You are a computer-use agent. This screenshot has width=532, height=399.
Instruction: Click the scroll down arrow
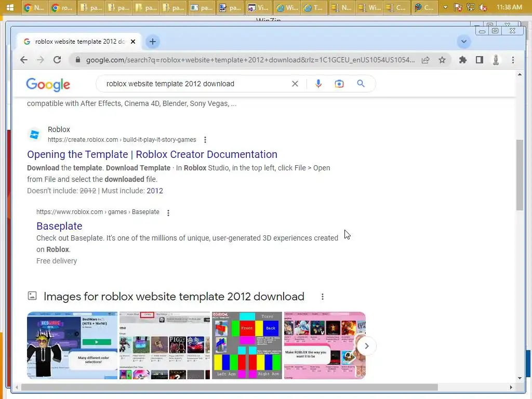(x=520, y=378)
